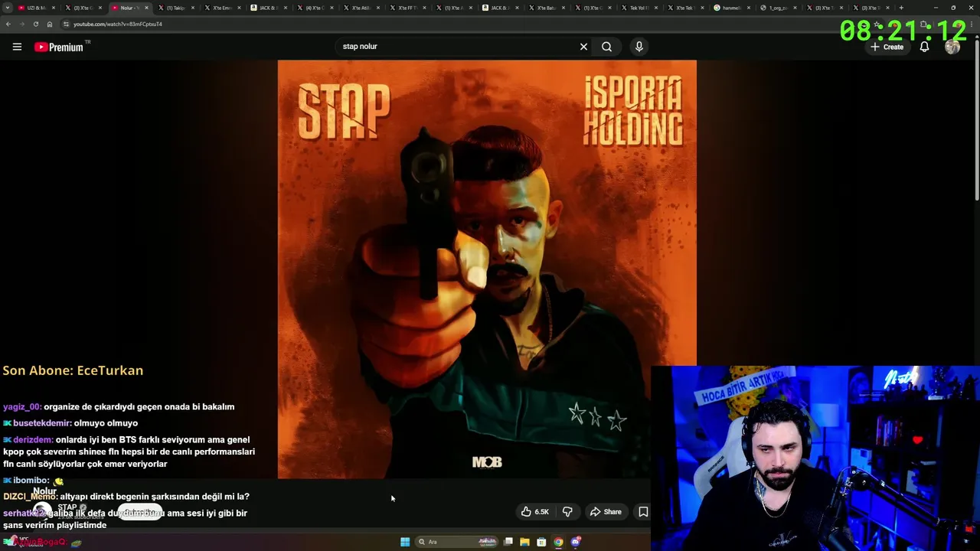The height and width of the screenshot is (551, 980).
Task: Reload the page in browser
Action: tap(35, 24)
